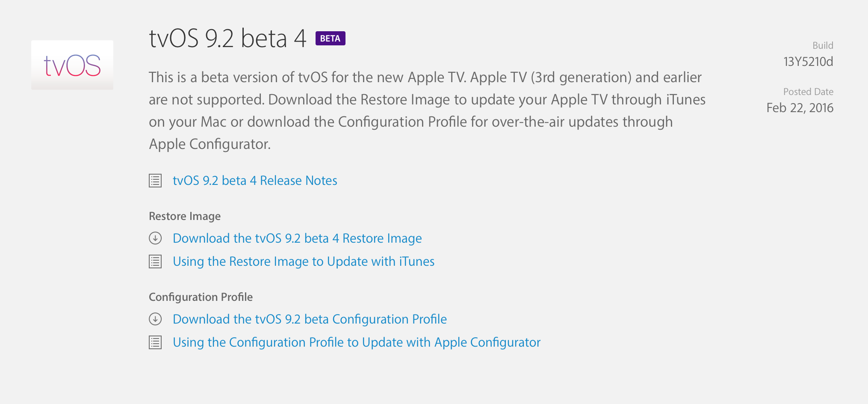
Task: Click the download arrow icon for the Configuration Profile
Action: point(155,319)
